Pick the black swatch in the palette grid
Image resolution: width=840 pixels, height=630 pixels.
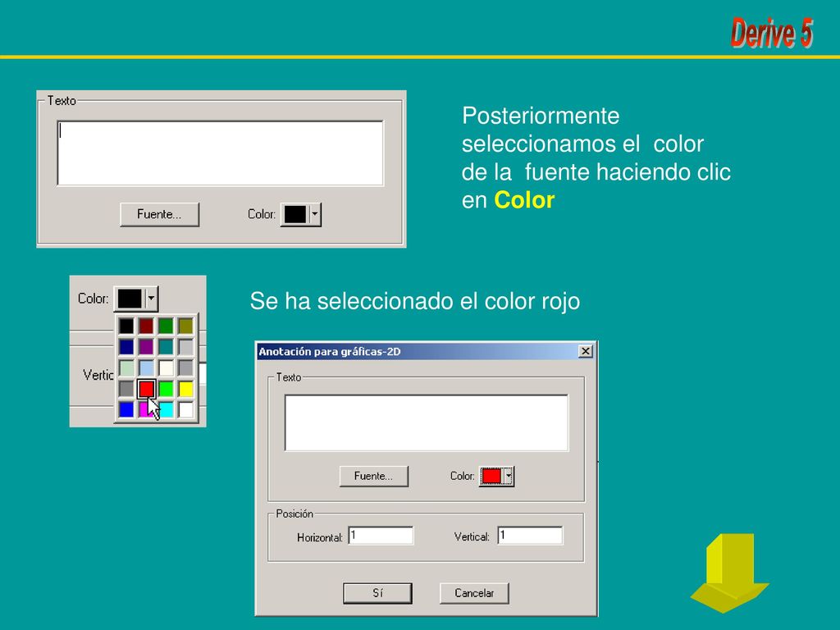pos(126,326)
